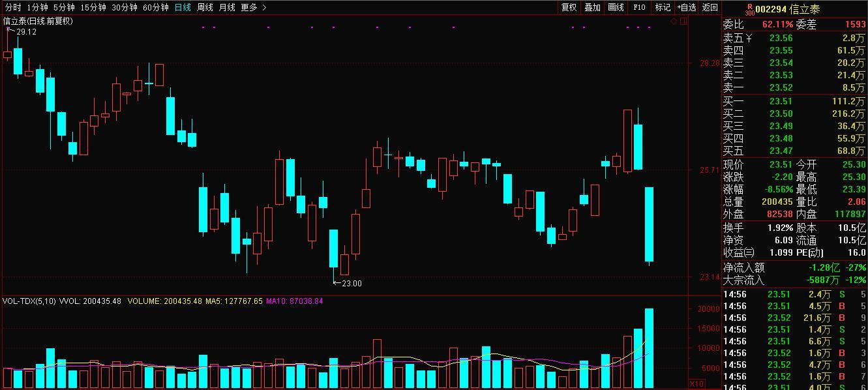This screenshot has width=868, height=390.
Task: Click the PE(动) value 16.0
Action: (x=856, y=252)
